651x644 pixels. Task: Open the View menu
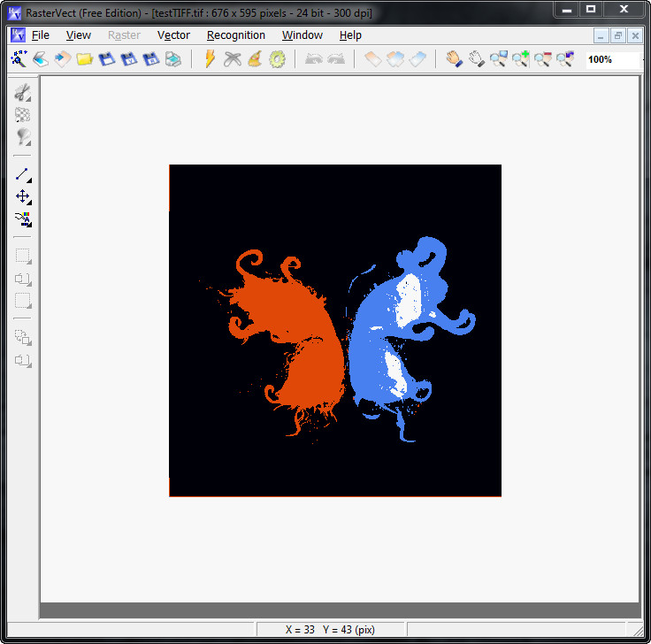point(79,35)
